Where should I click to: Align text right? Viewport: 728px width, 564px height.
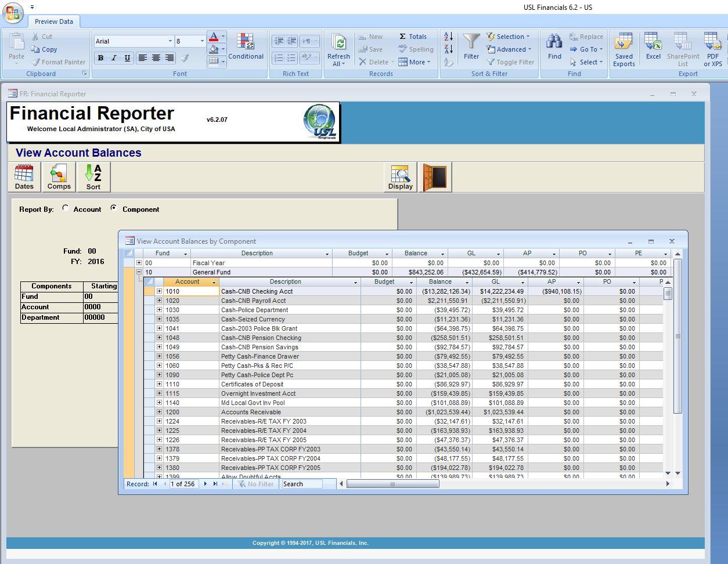point(170,58)
